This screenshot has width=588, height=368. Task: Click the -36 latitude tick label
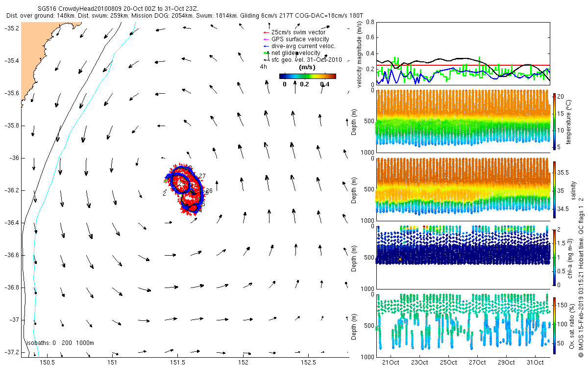click(x=14, y=158)
